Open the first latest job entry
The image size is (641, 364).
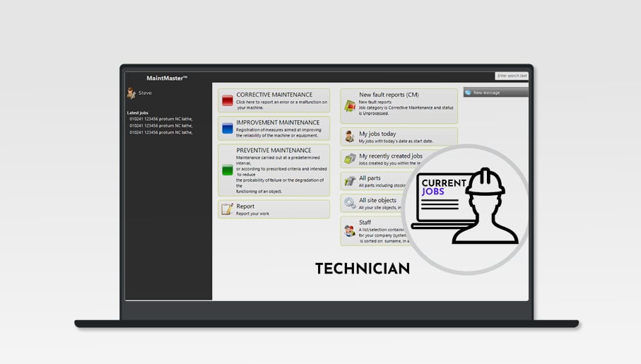point(161,119)
